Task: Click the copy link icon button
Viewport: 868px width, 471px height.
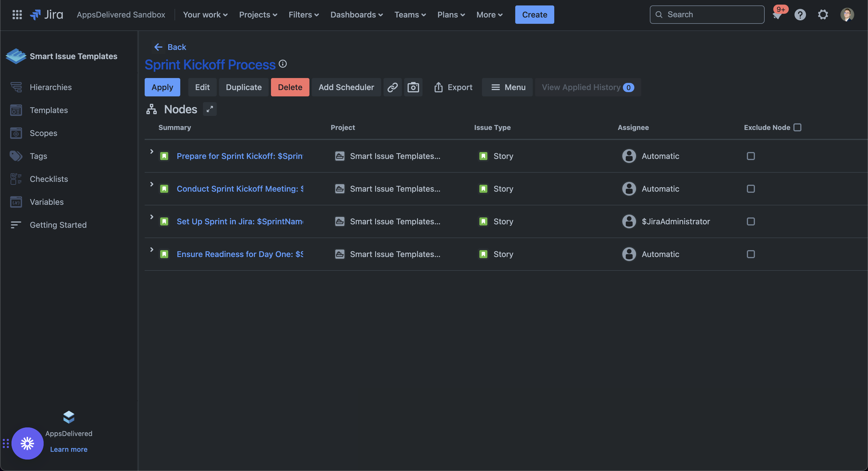Action: tap(392, 87)
